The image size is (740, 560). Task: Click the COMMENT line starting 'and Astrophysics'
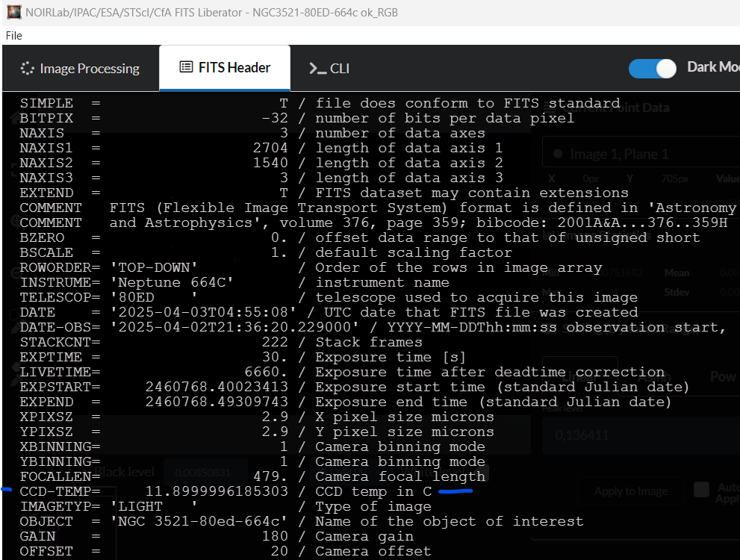[373, 223]
